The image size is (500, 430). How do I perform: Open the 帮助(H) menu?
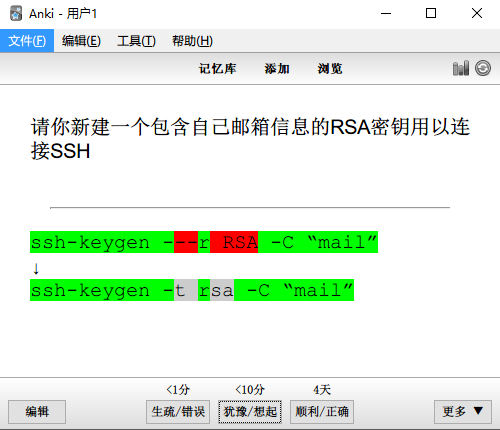click(192, 41)
